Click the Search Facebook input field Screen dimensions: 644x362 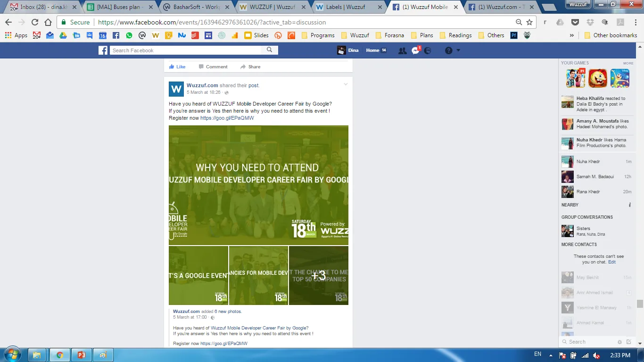[186, 50]
